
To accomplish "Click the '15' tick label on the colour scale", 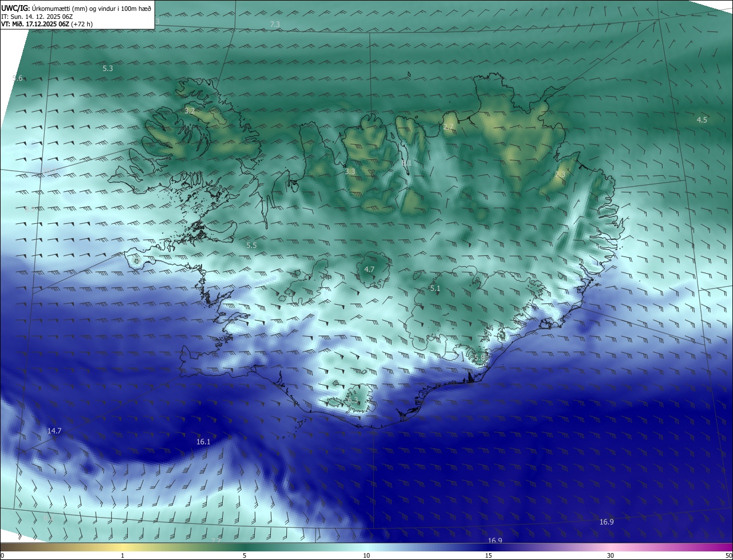I will [488, 555].
